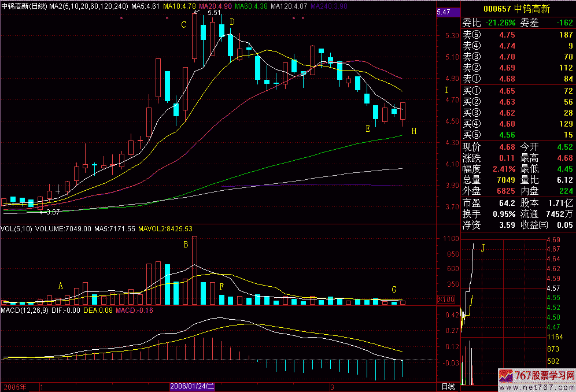Click the 3.67 low price annotation
The image size is (576, 392).
click(51, 212)
